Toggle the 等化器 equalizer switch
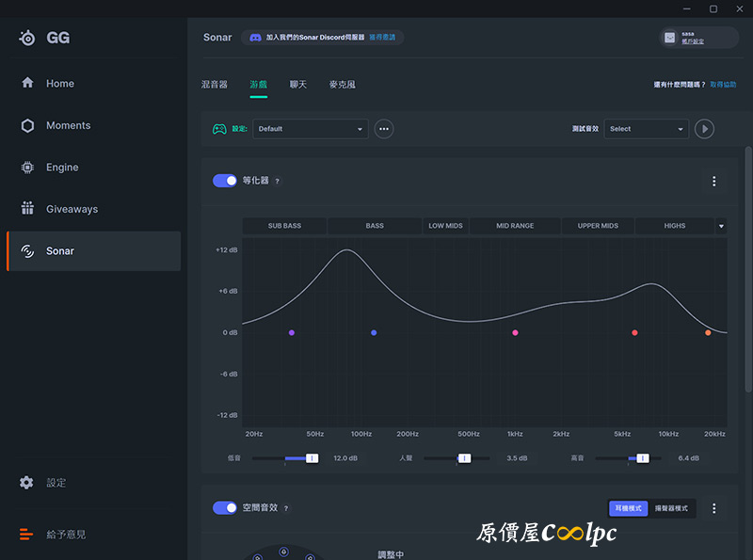753x560 pixels. (225, 181)
